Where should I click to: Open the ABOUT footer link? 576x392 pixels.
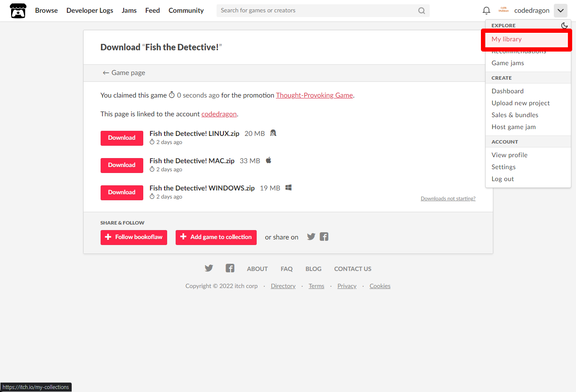258,269
